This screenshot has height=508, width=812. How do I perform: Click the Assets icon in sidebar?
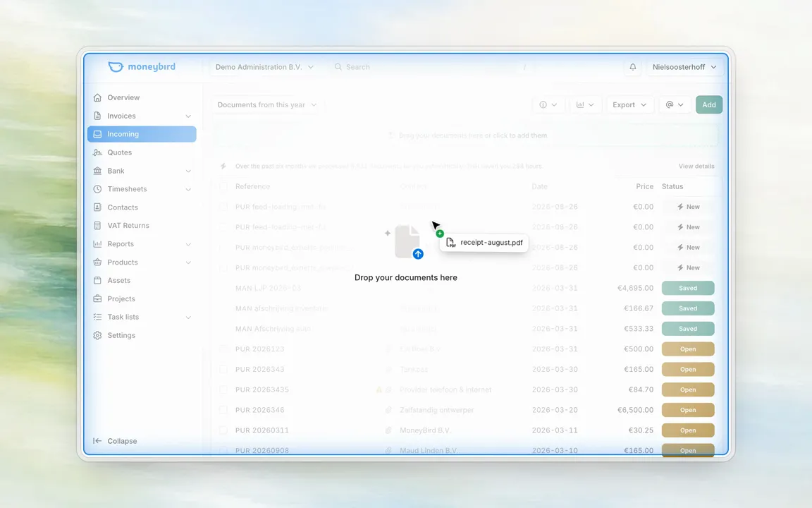pos(97,280)
